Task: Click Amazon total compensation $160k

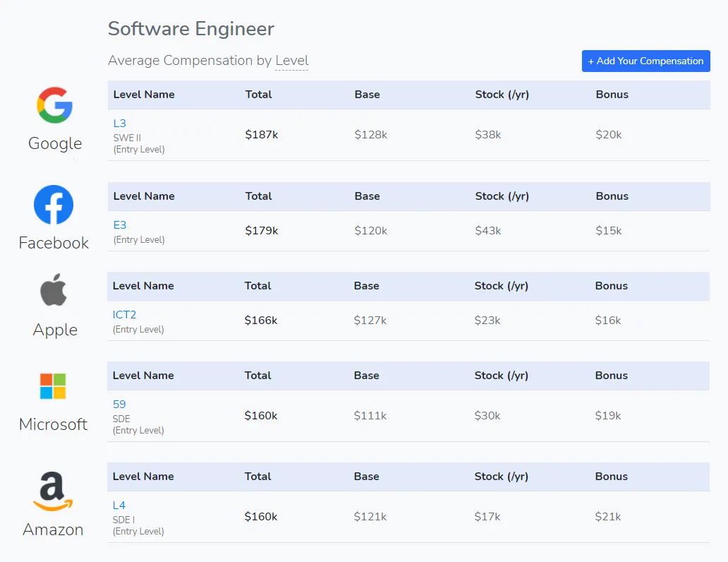Action: [261, 516]
